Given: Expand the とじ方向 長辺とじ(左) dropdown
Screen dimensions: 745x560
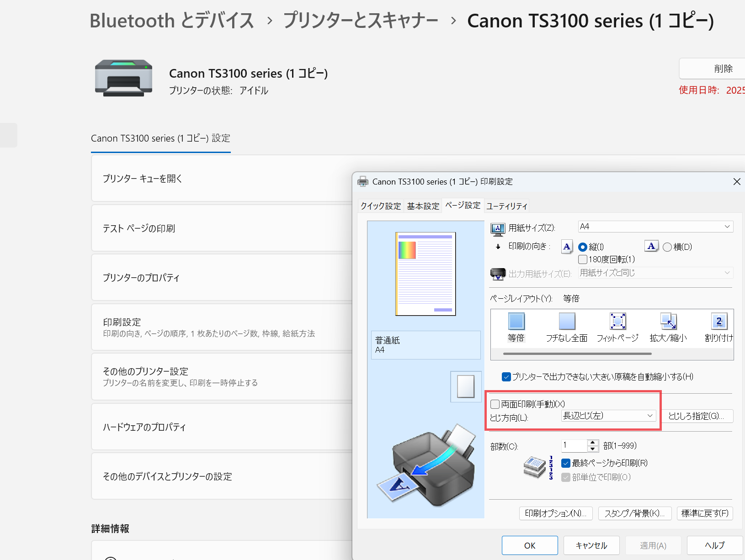Looking at the screenshot, I should click(x=608, y=416).
